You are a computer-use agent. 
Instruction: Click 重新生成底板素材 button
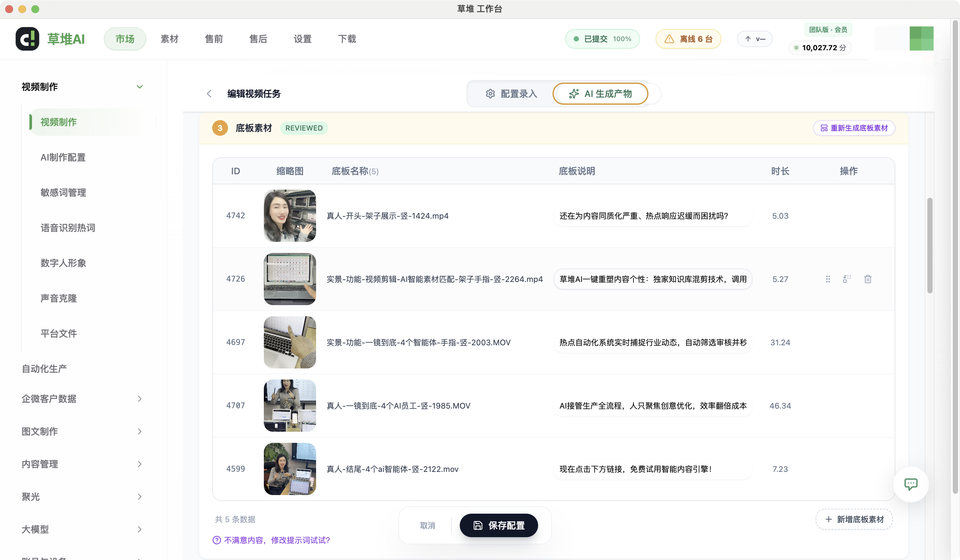[854, 128]
